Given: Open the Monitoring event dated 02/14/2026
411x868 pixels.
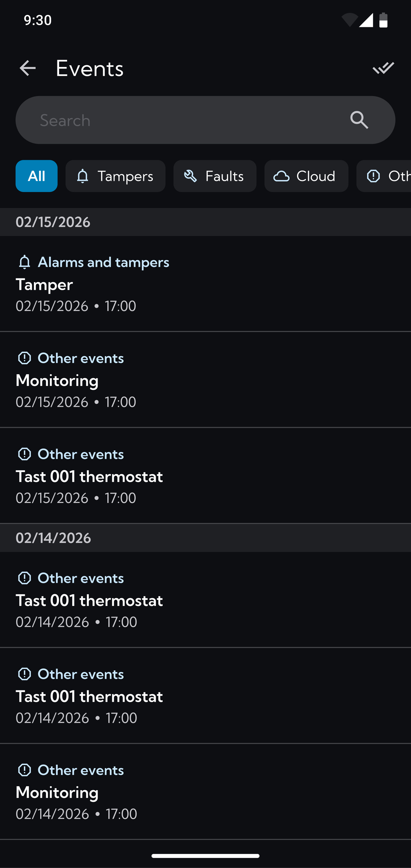Looking at the screenshot, I should (205, 792).
